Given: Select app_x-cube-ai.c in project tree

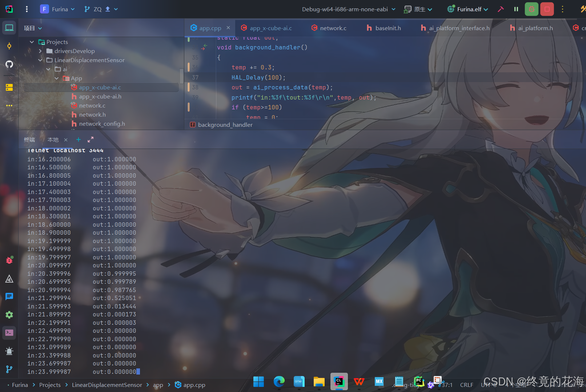Looking at the screenshot, I should coord(100,87).
